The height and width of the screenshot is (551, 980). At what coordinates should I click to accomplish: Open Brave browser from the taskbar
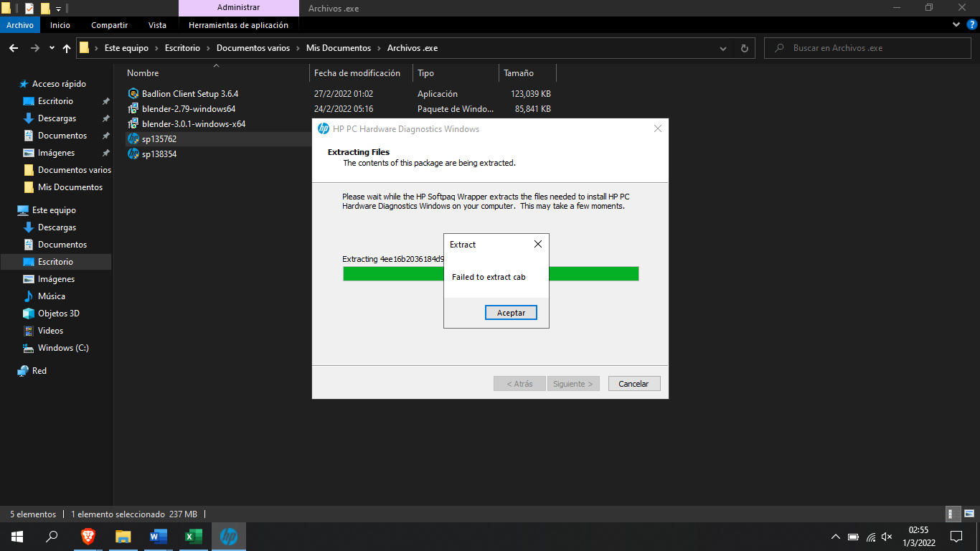[88, 536]
